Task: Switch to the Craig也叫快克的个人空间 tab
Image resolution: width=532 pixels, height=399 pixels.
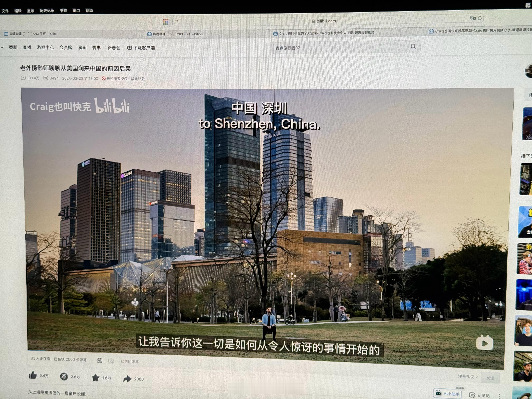Action: [x=324, y=33]
